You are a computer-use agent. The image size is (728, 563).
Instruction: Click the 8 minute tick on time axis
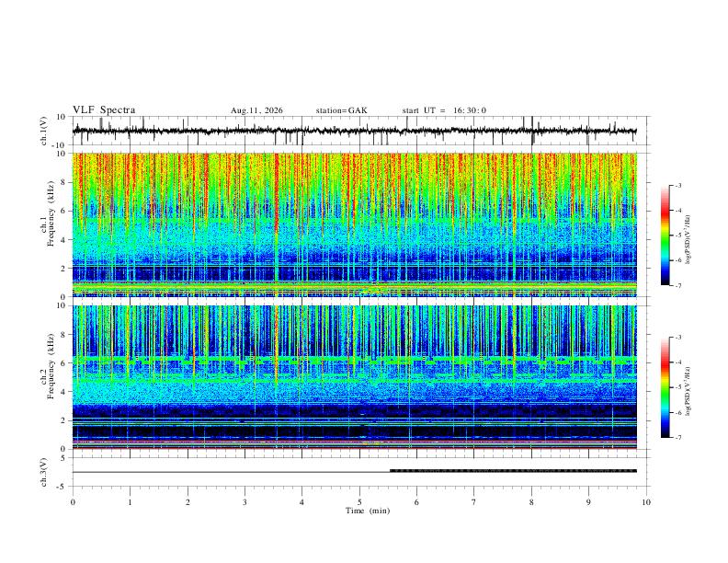531,502
